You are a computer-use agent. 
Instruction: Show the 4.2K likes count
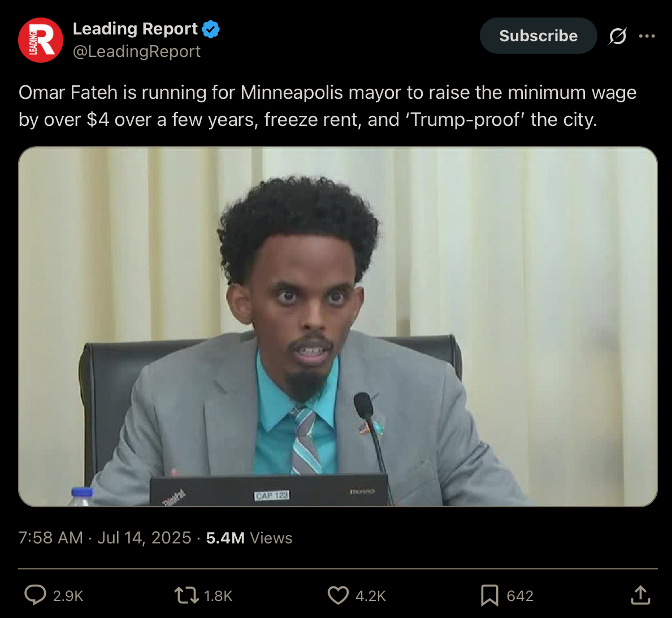click(371, 596)
